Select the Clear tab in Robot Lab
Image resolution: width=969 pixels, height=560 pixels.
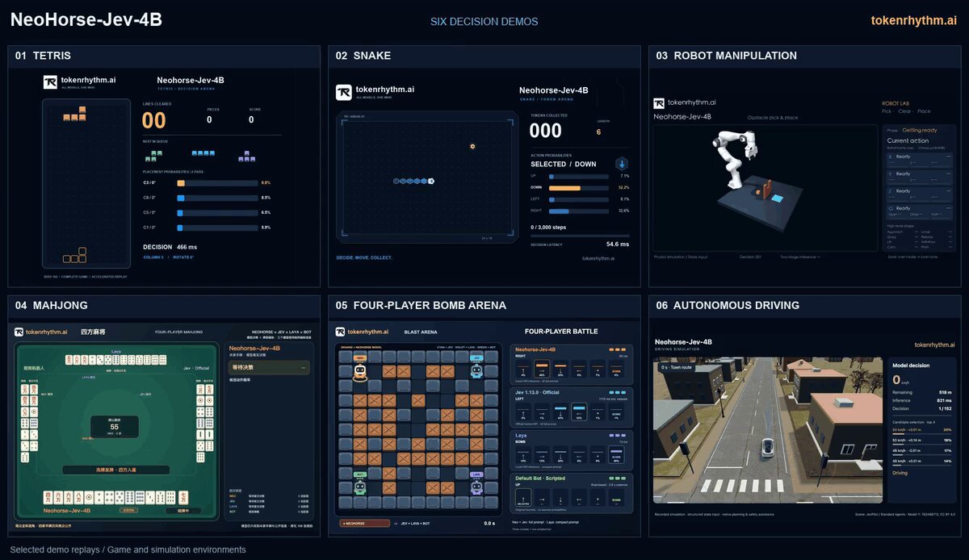coord(904,111)
